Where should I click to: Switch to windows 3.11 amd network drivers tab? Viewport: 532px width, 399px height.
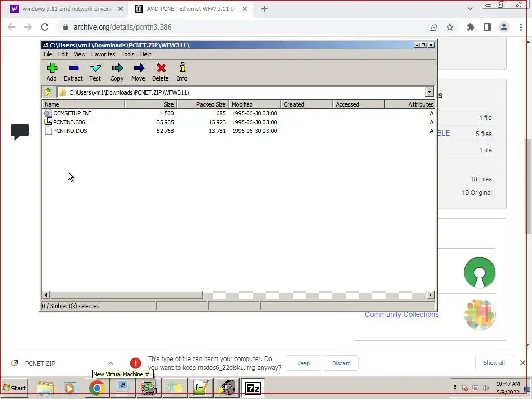(67, 9)
